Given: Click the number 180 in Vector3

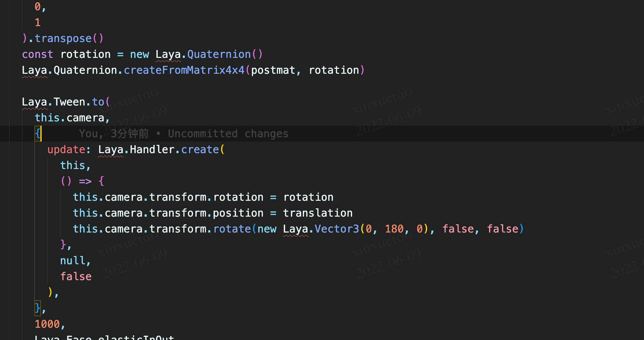Looking at the screenshot, I should click(x=394, y=229).
